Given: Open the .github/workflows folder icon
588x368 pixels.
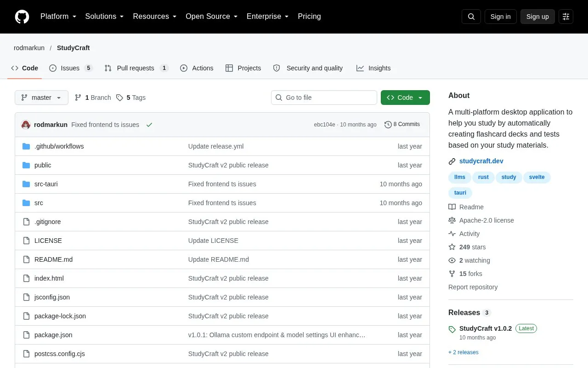Looking at the screenshot, I should click(26, 146).
